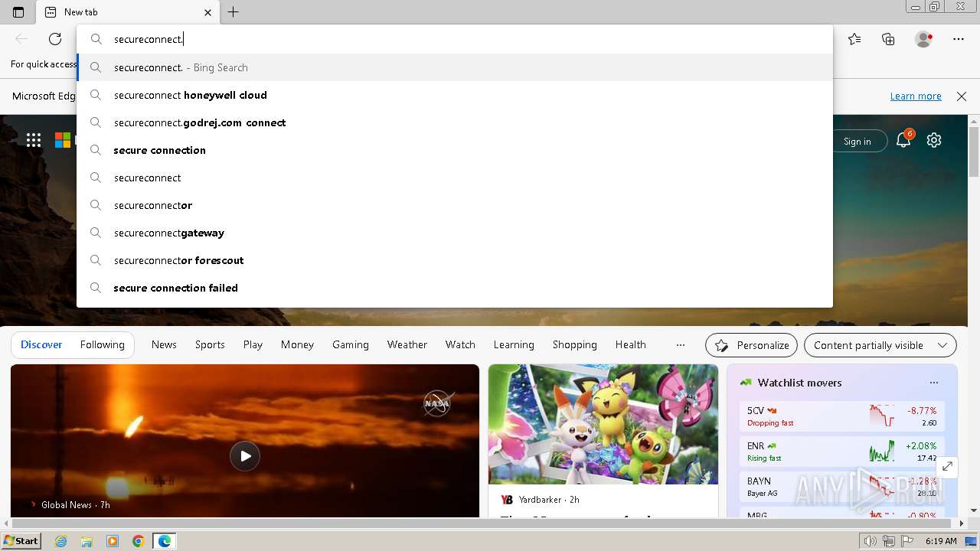This screenshot has width=980, height=551.
Task: Open the Weather feed category
Action: pyautogui.click(x=407, y=345)
